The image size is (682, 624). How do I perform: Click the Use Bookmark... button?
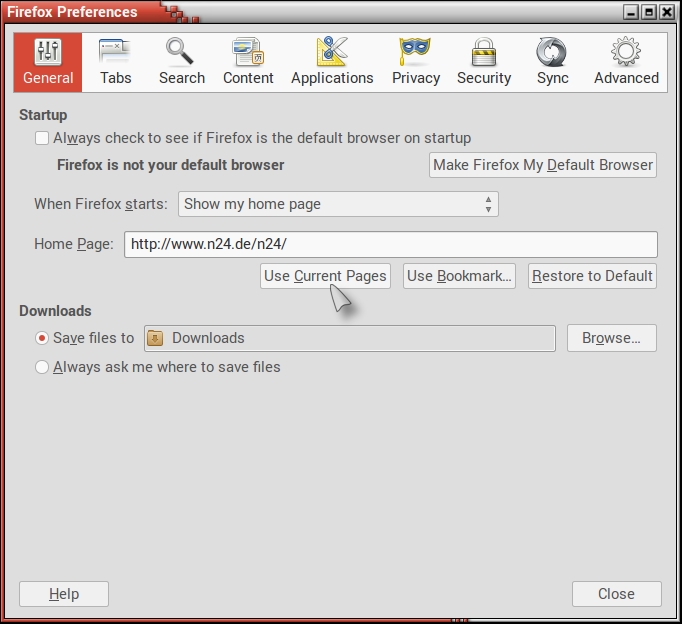click(x=459, y=276)
